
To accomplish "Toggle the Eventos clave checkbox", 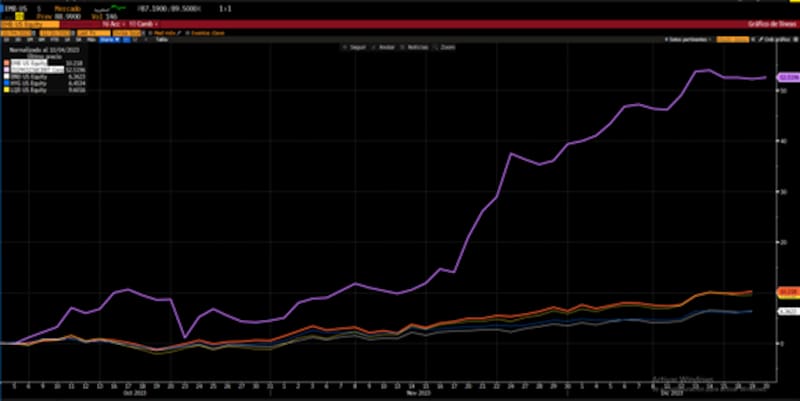I will pyautogui.click(x=188, y=32).
